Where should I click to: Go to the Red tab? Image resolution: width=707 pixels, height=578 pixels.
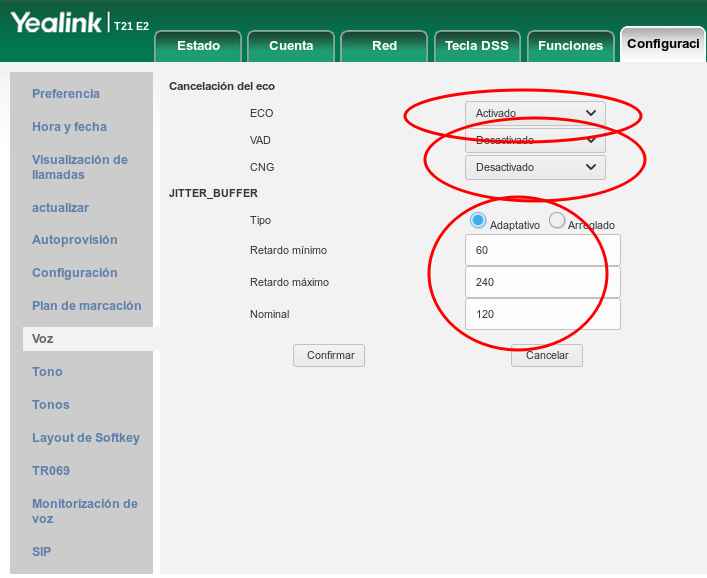tap(384, 46)
